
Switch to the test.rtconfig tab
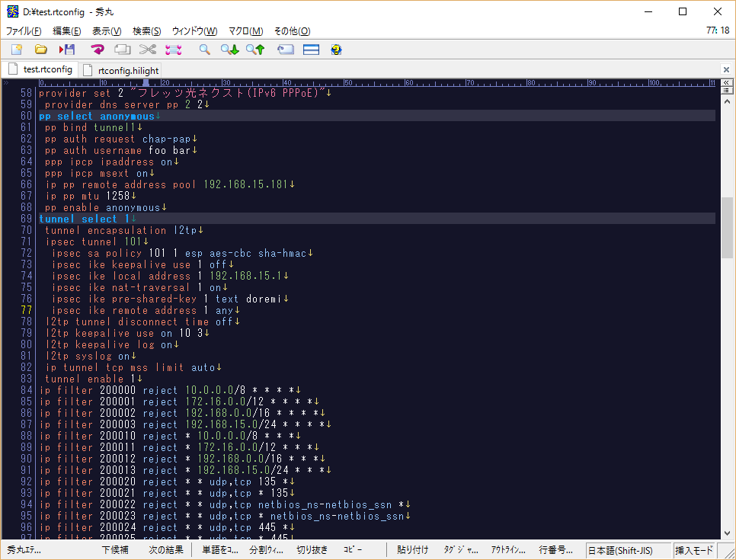point(40,69)
